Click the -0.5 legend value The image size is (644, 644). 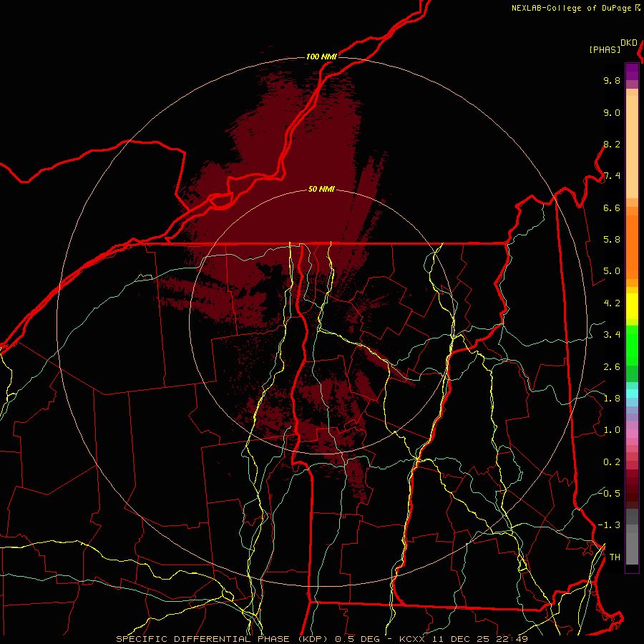(609, 493)
